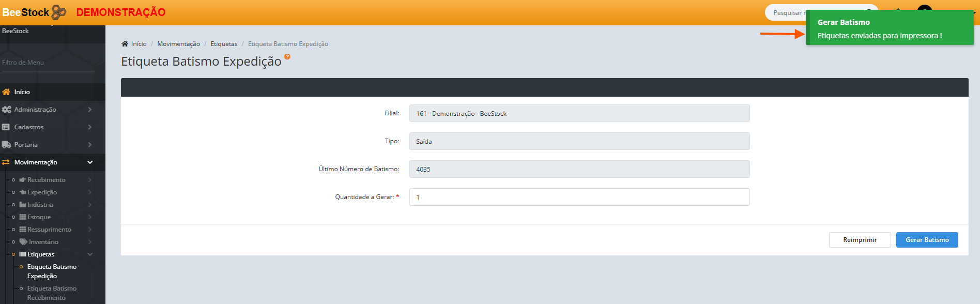Click the orange help icon beside page title
This screenshot has width=980, height=304.
click(287, 57)
